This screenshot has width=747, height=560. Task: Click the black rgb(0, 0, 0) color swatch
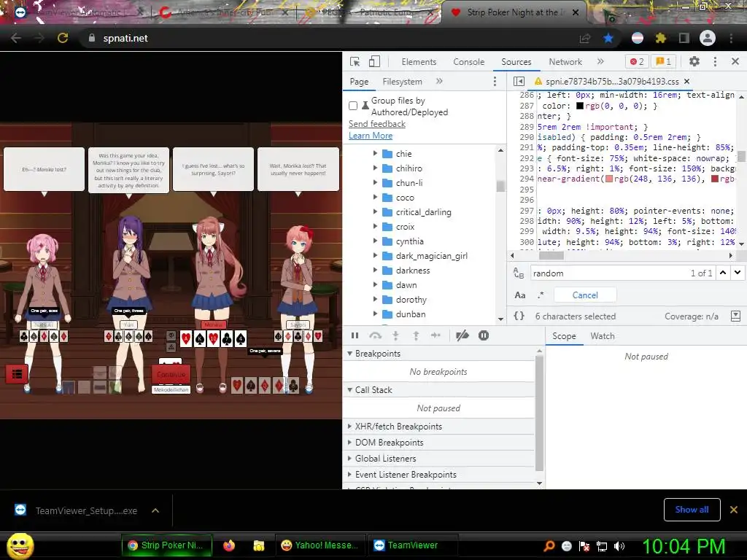(x=580, y=106)
